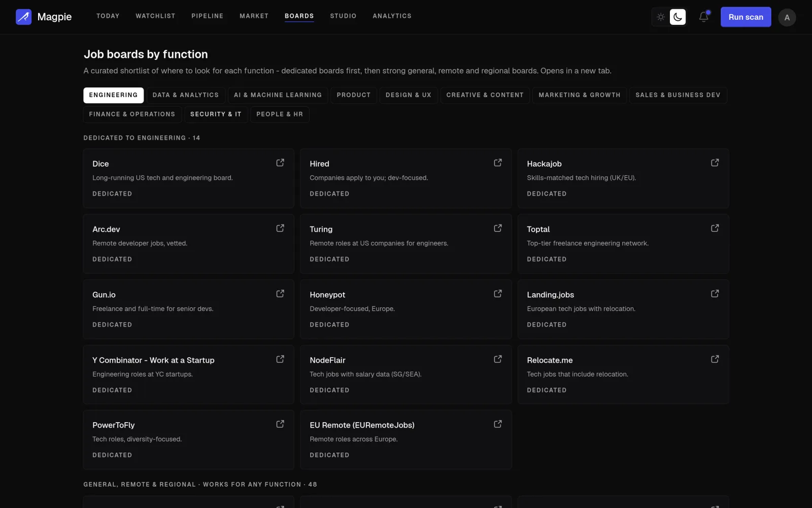Open the NodeFlair board title
812x508 pixels.
327,360
